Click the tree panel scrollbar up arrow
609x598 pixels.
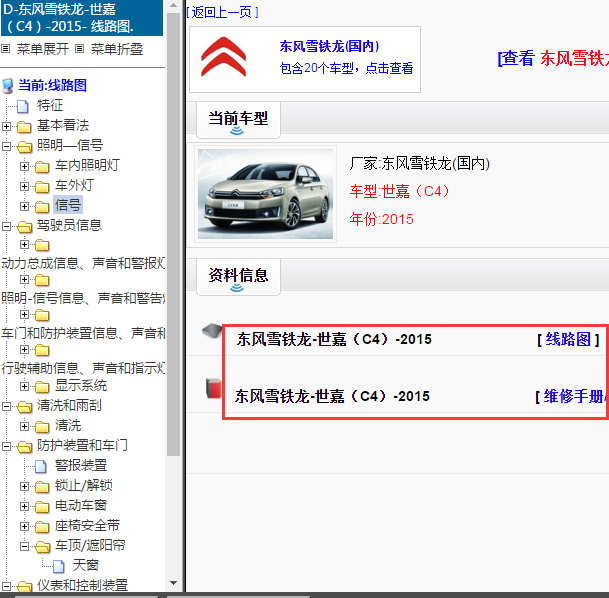(174, 6)
